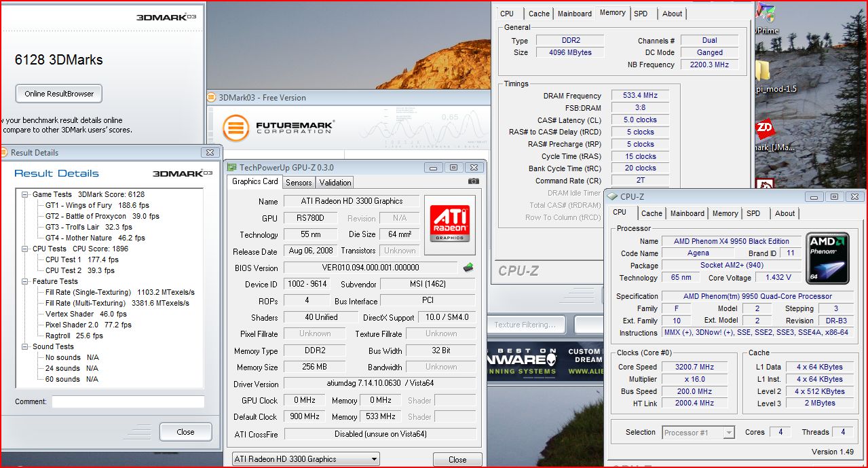Click the DRAM Frequency 533.4 MHz value
This screenshot has height=468, width=868.
click(640, 96)
